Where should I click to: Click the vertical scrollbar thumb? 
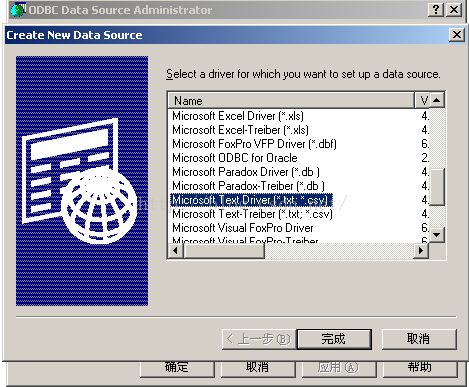[x=437, y=187]
